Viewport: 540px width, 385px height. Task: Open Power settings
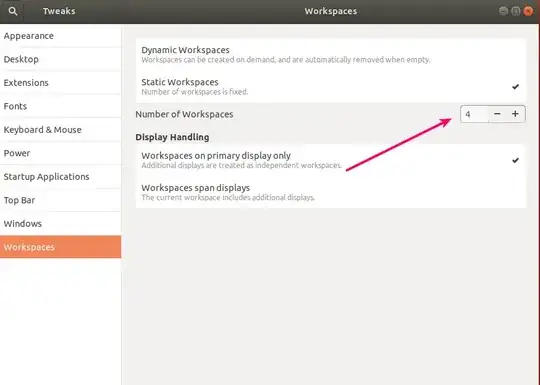pos(60,153)
